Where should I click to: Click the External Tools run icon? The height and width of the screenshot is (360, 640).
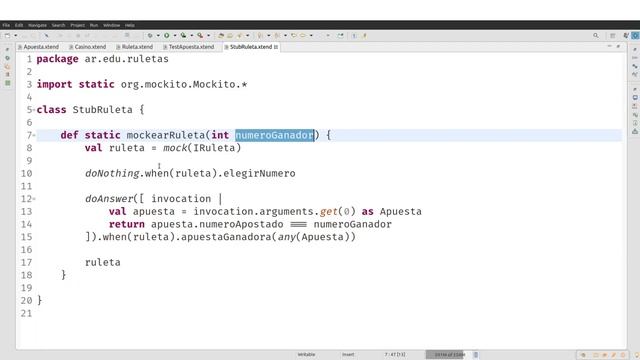[x=200, y=36]
